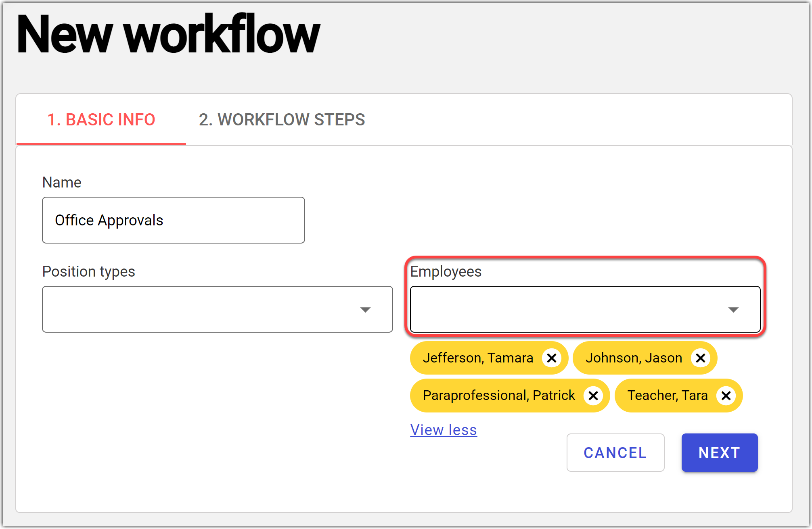
Task: Click the Employees dropdown arrow
Action: tap(733, 310)
